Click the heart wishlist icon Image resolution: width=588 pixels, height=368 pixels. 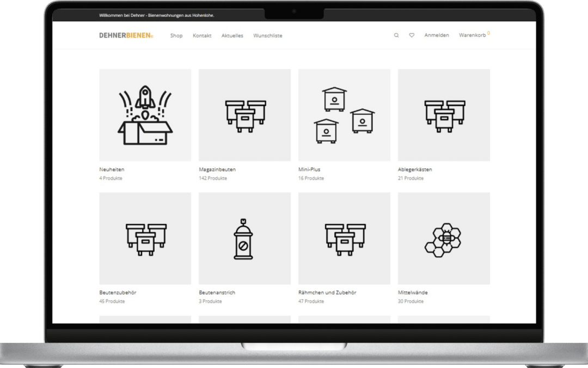412,35
